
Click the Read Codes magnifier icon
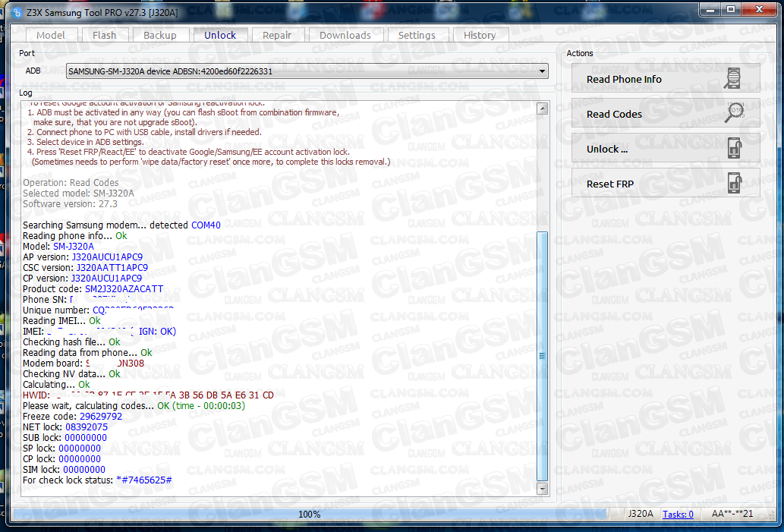pos(734,113)
